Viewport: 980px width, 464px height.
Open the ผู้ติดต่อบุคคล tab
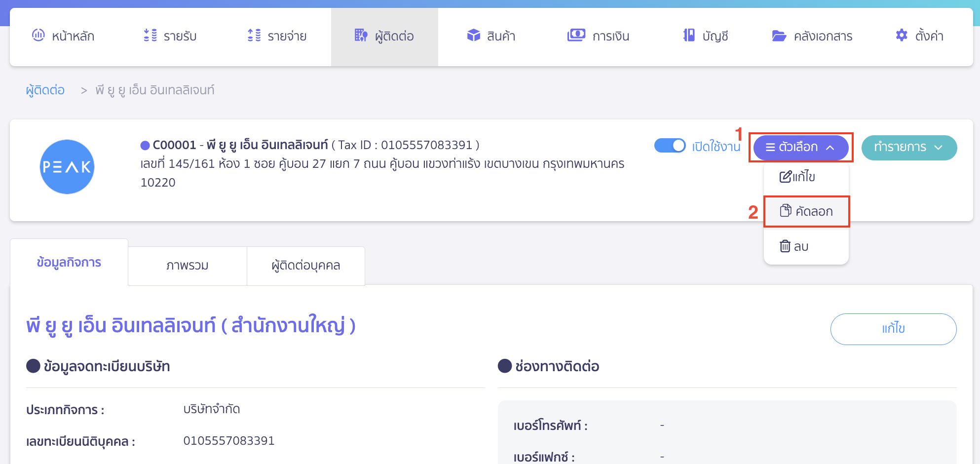coord(305,266)
